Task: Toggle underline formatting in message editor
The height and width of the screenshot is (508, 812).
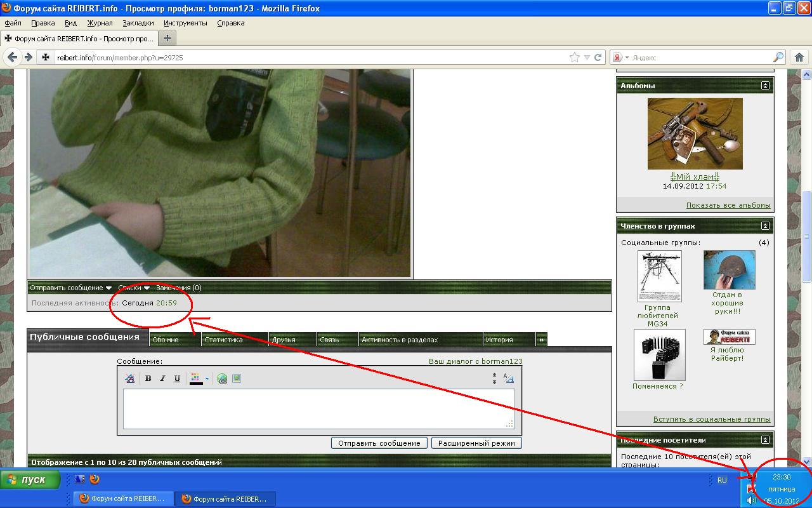Action: click(177, 378)
